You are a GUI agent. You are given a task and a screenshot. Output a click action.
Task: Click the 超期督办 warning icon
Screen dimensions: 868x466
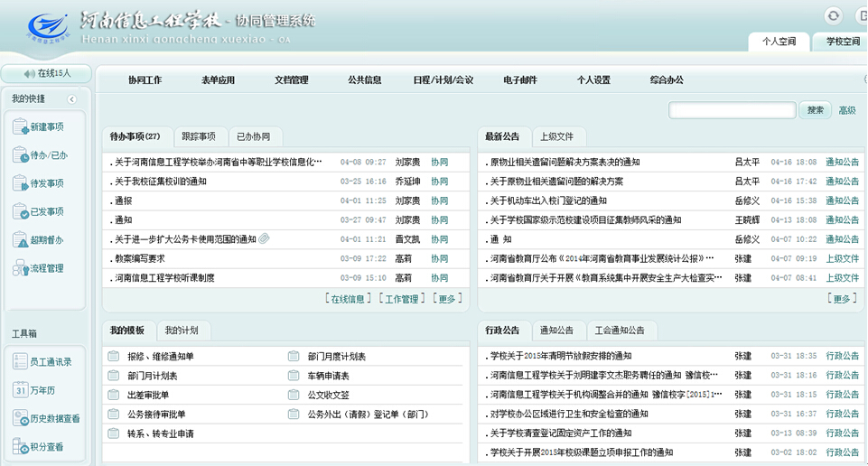[x=20, y=239]
